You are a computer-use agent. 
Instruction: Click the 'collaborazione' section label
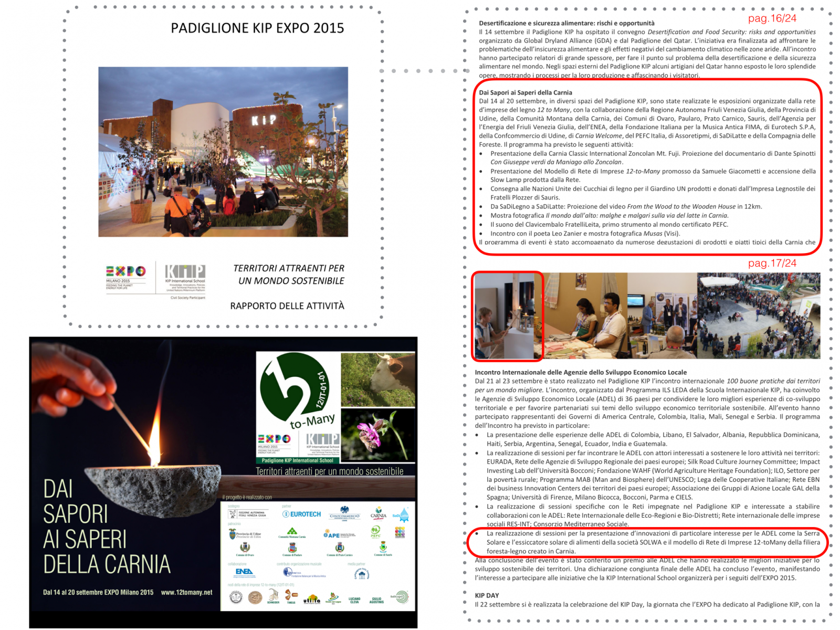237,564
